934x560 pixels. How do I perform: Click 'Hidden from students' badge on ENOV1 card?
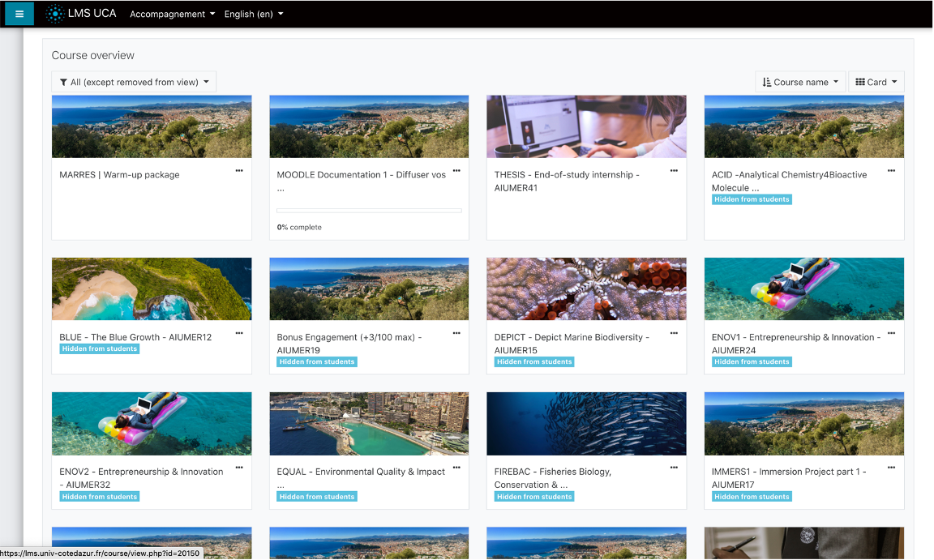click(x=752, y=361)
